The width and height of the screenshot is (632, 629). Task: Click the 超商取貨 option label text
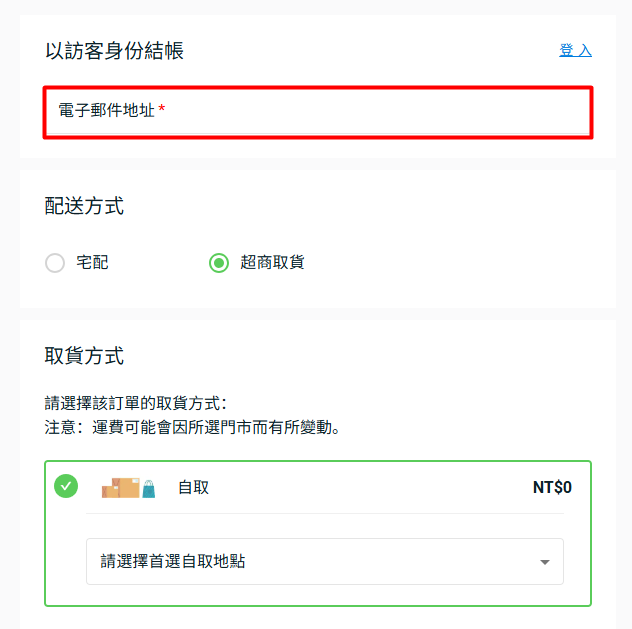coord(272,263)
